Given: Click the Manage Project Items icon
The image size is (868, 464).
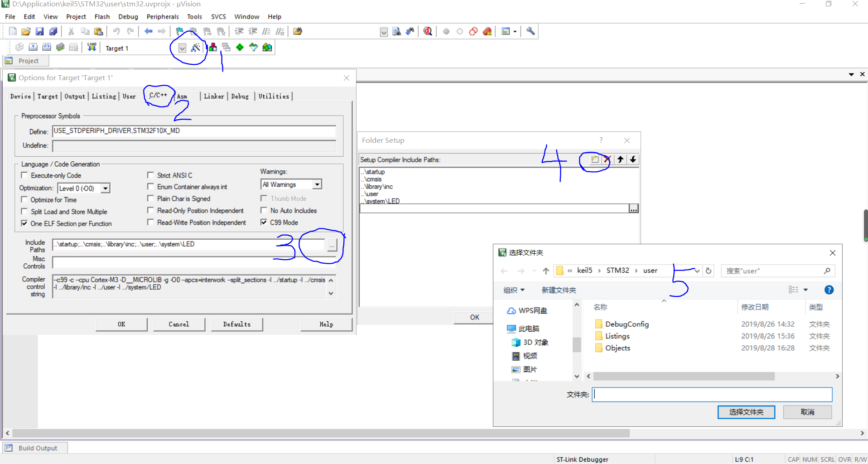Looking at the screenshot, I should tap(212, 47).
